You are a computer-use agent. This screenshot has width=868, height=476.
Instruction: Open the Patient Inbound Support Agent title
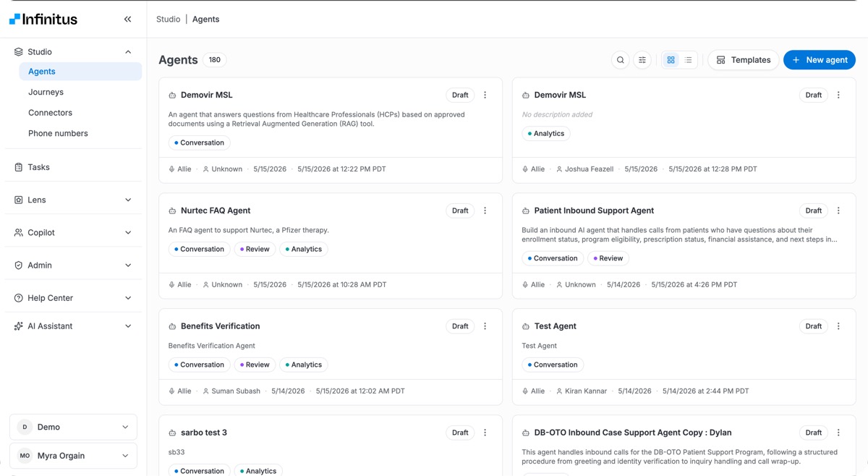(594, 211)
